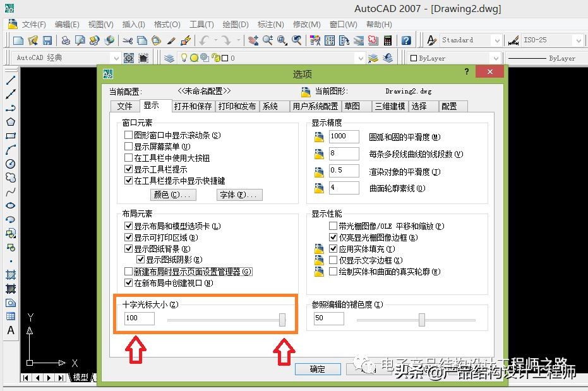Viewport: 588px width, 391px height.
Task: Open the 标注(N) menu
Action: tap(270, 25)
